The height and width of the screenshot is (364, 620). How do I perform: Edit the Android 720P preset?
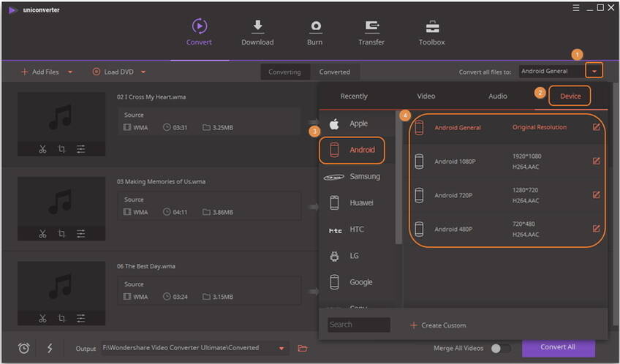click(596, 195)
